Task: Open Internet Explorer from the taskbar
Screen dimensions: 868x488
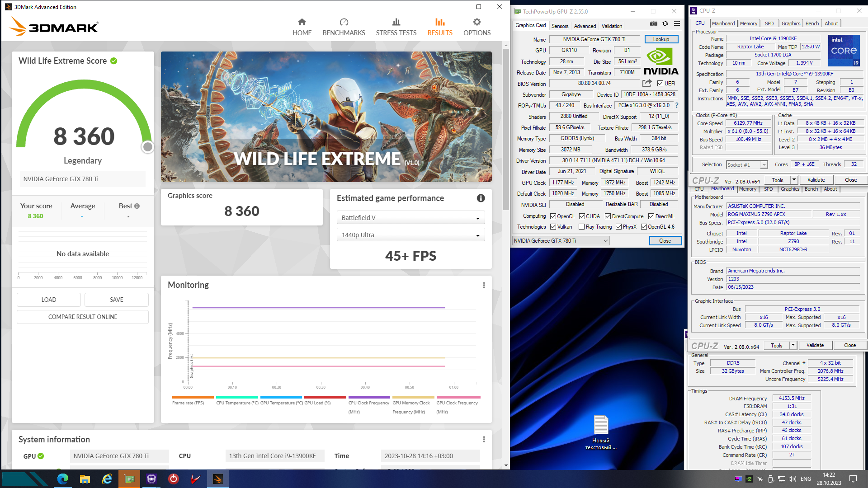Action: 107,479
